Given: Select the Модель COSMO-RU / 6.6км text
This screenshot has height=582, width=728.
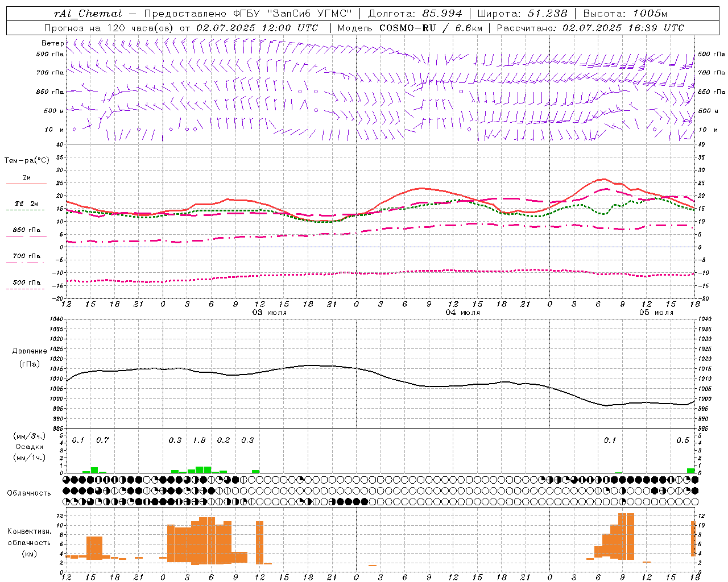Looking at the screenshot, I should coord(410,28).
